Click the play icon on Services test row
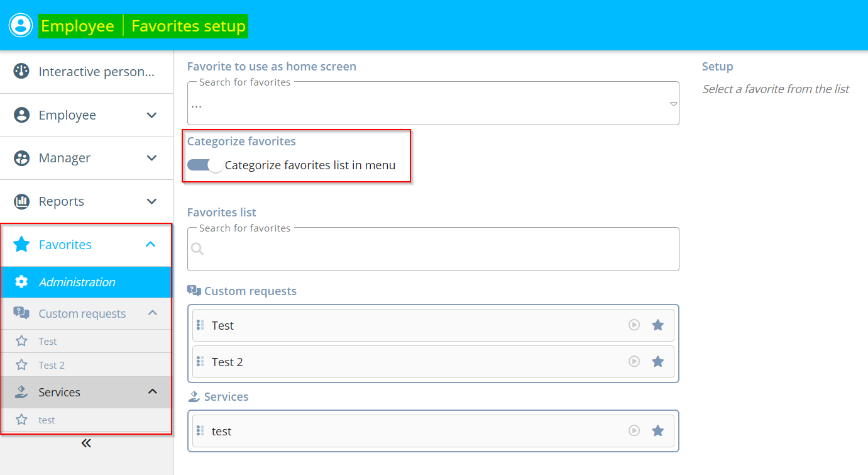This screenshot has height=475, width=868. coord(634,431)
